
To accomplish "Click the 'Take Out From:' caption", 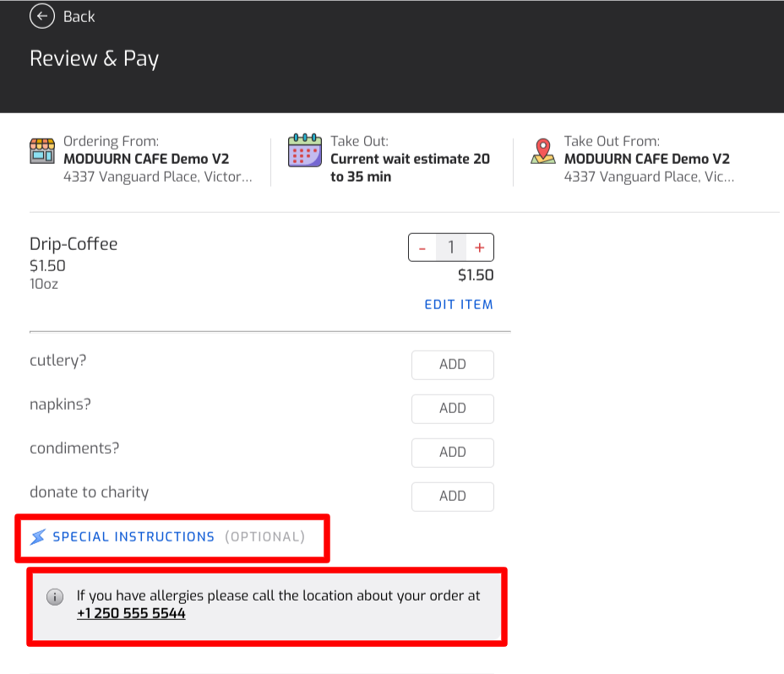I will pos(612,141).
